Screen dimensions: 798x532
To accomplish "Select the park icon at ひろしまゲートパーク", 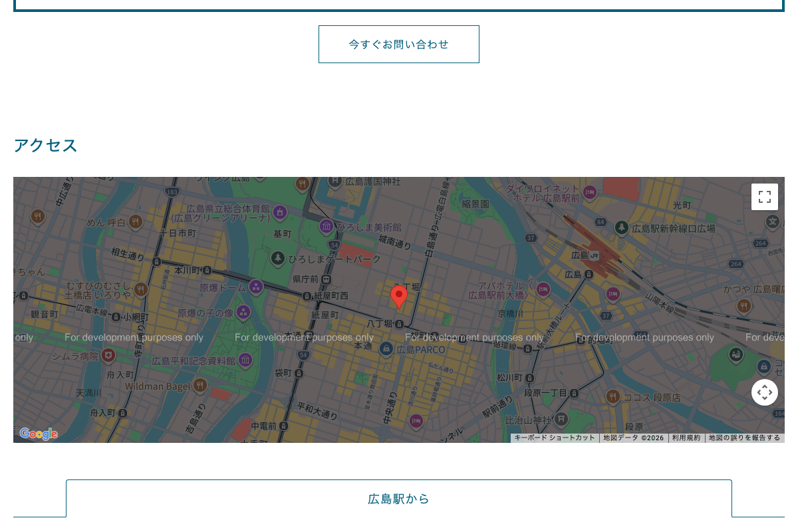I will click(278, 258).
